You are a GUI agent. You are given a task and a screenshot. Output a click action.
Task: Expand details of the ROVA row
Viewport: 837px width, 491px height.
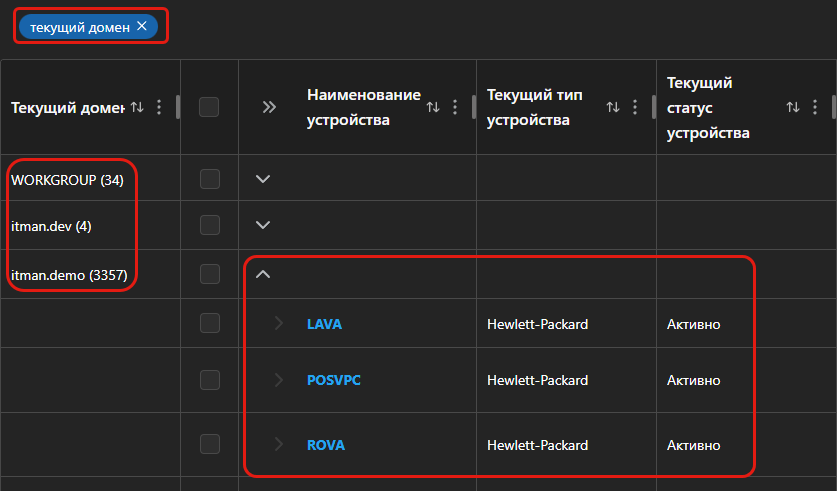coord(279,444)
